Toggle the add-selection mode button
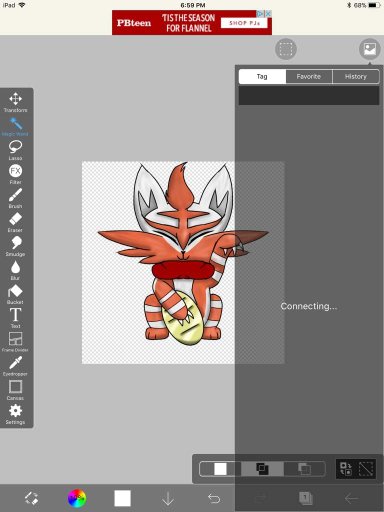The image size is (384, 512). [262, 469]
